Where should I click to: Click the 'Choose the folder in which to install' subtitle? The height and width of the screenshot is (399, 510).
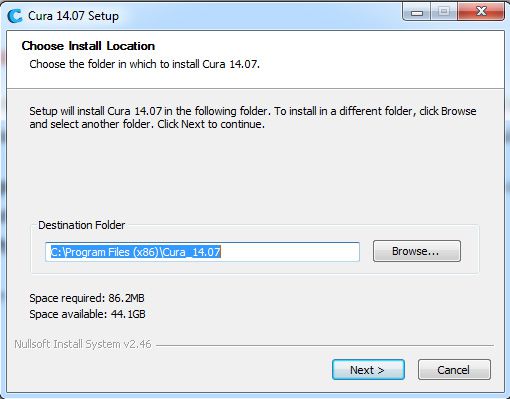144,64
